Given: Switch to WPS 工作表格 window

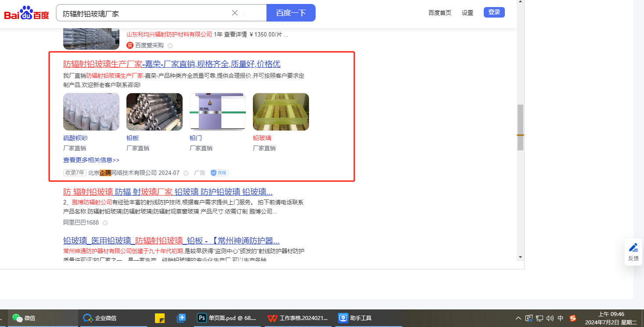Looking at the screenshot, I should [x=298, y=318].
